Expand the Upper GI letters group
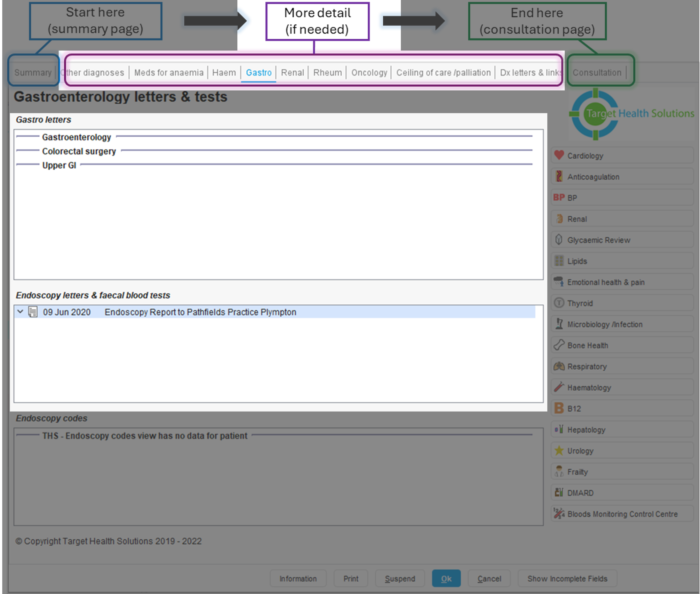The image size is (700, 594). [59, 165]
